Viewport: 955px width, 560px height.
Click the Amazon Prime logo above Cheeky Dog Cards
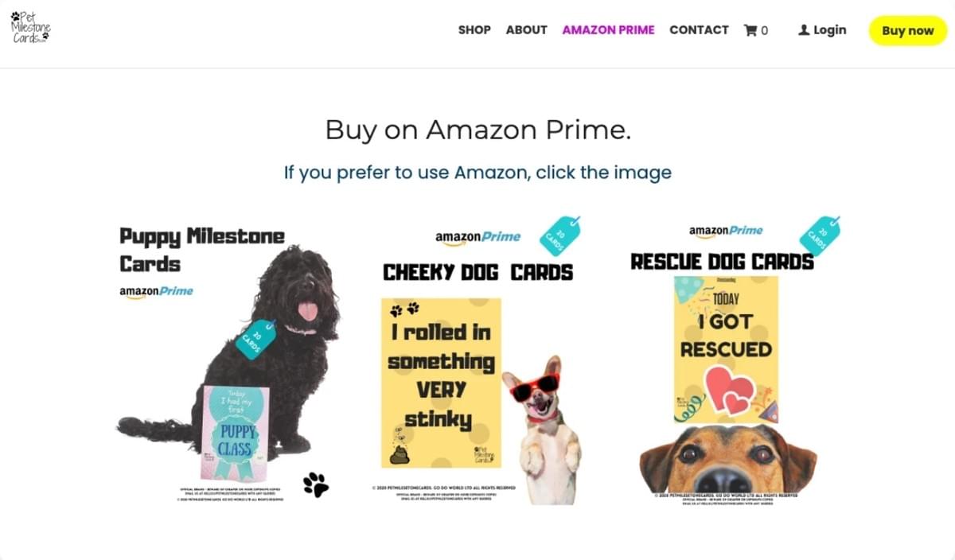pyautogui.click(x=477, y=237)
